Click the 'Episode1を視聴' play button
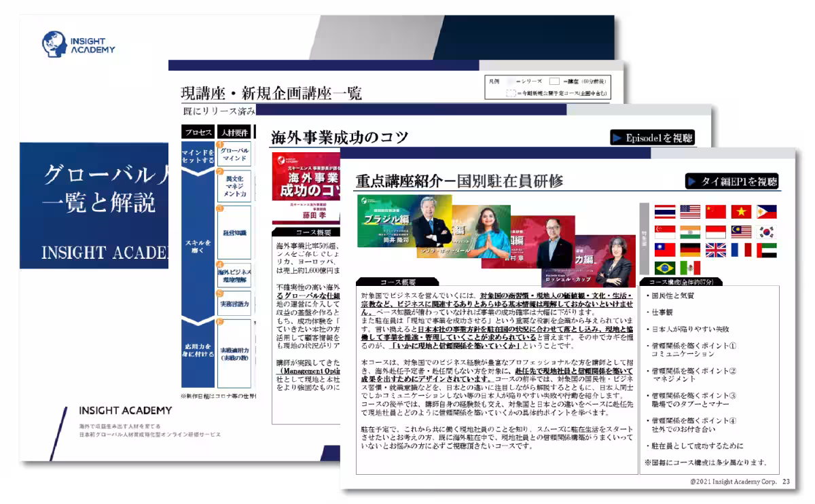 [x=652, y=138]
